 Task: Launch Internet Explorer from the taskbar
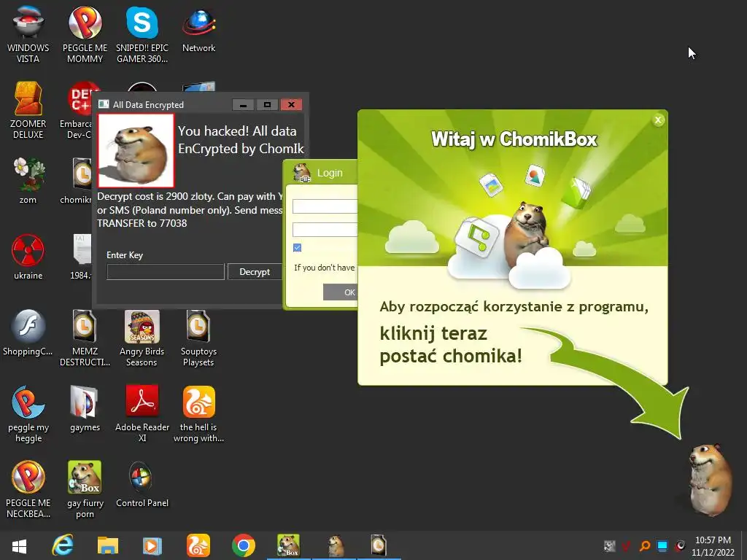[x=63, y=545]
